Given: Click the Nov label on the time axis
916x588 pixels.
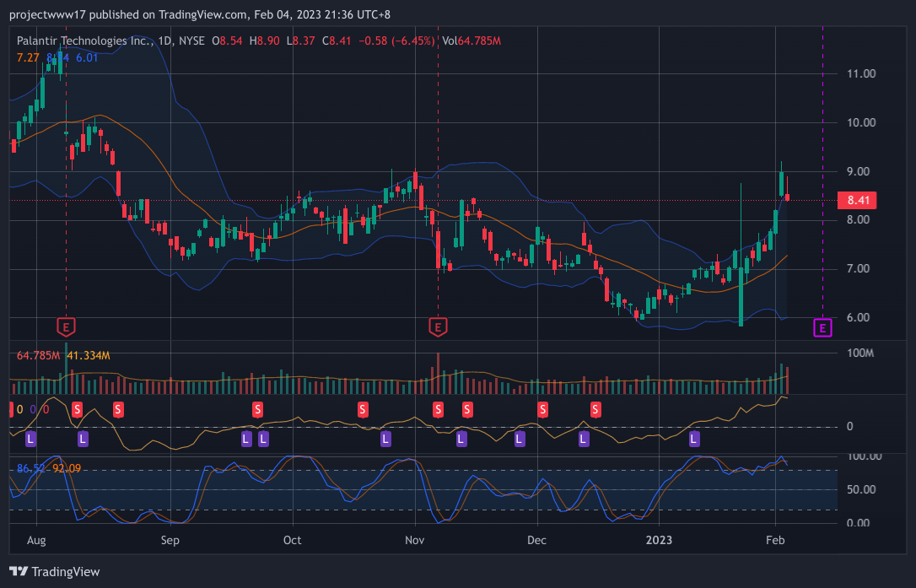Looking at the screenshot, I should click(x=415, y=540).
